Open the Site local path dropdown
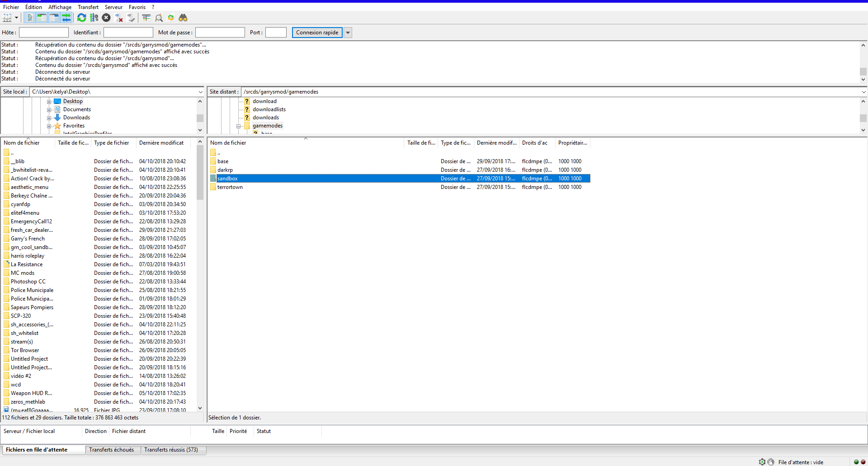Viewport: 868px width, 466px height. point(200,92)
